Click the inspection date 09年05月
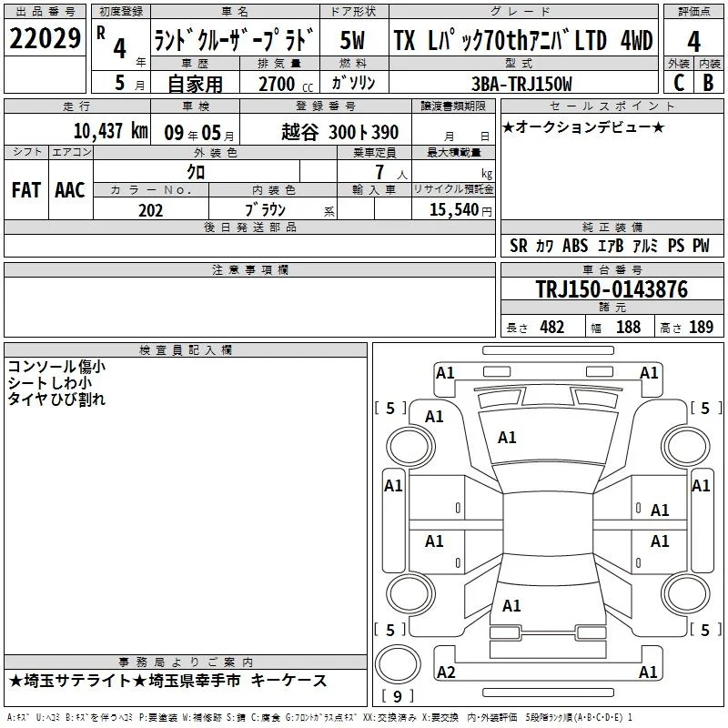The width and height of the screenshot is (728, 728). pyautogui.click(x=199, y=133)
